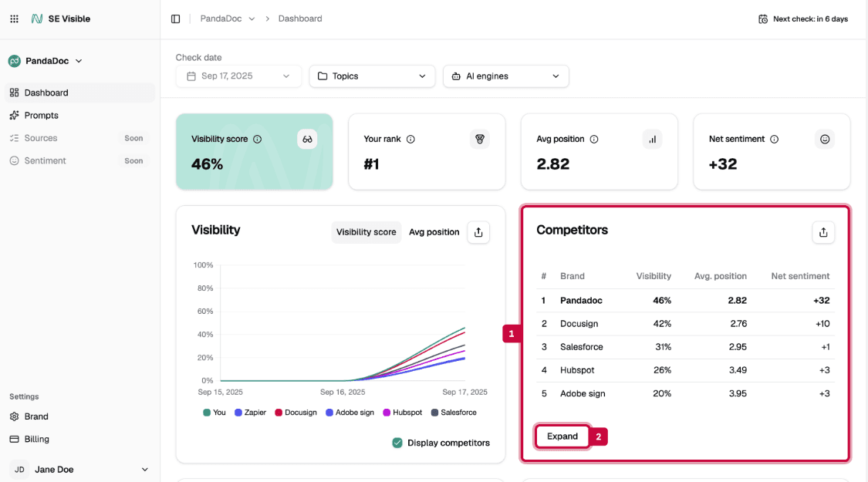The width and height of the screenshot is (868, 482).
Task: Click the Expand button under Competitors
Action: point(562,436)
